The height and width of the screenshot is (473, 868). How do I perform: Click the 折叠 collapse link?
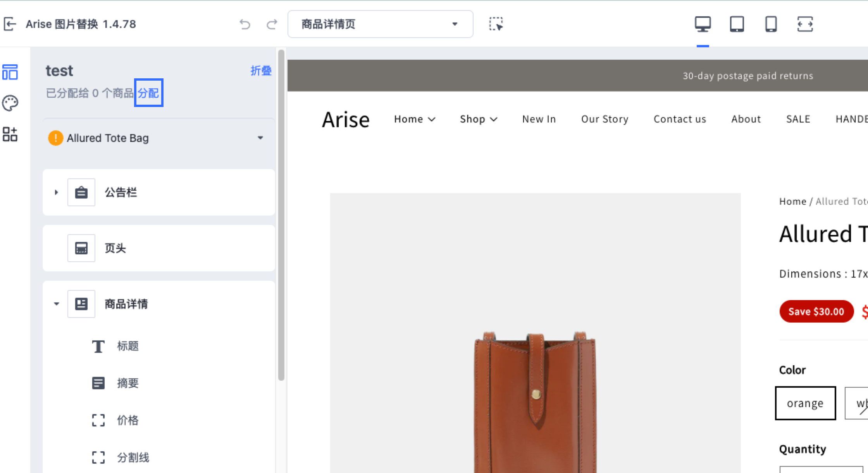(x=261, y=71)
